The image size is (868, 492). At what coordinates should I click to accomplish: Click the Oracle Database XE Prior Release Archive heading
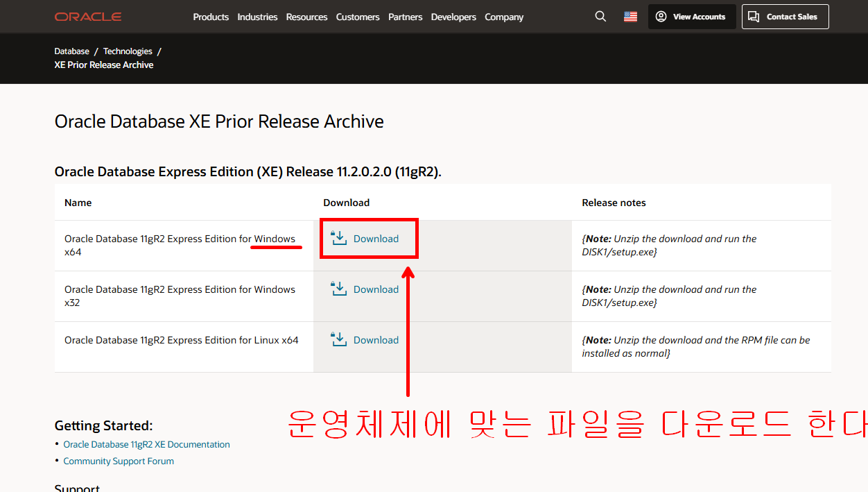(219, 121)
